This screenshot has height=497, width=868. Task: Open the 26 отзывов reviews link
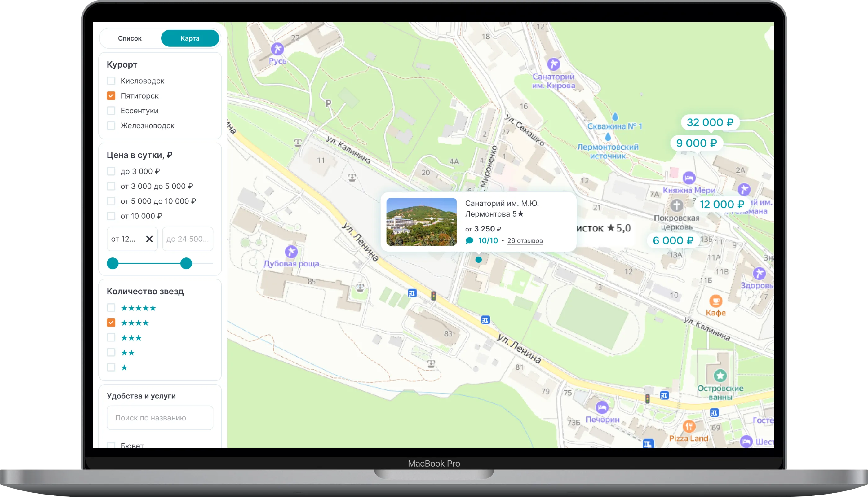point(525,241)
